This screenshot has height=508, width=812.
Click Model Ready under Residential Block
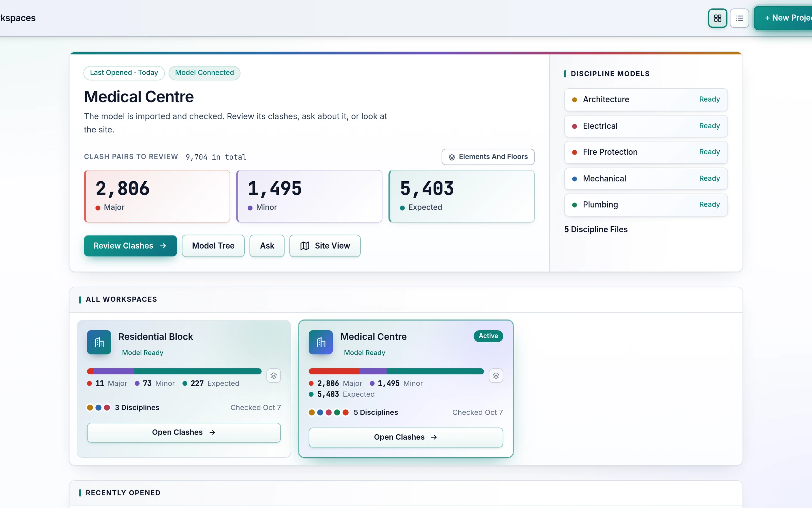143,353
